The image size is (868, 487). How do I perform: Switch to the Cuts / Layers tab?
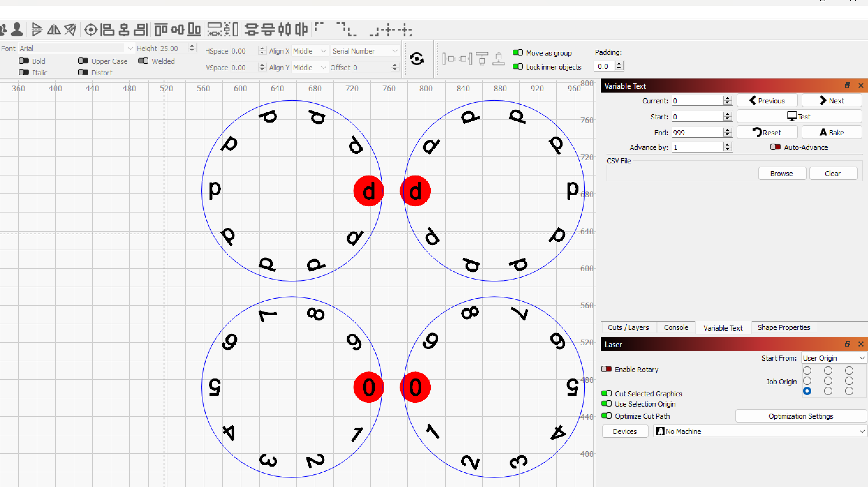tap(628, 327)
